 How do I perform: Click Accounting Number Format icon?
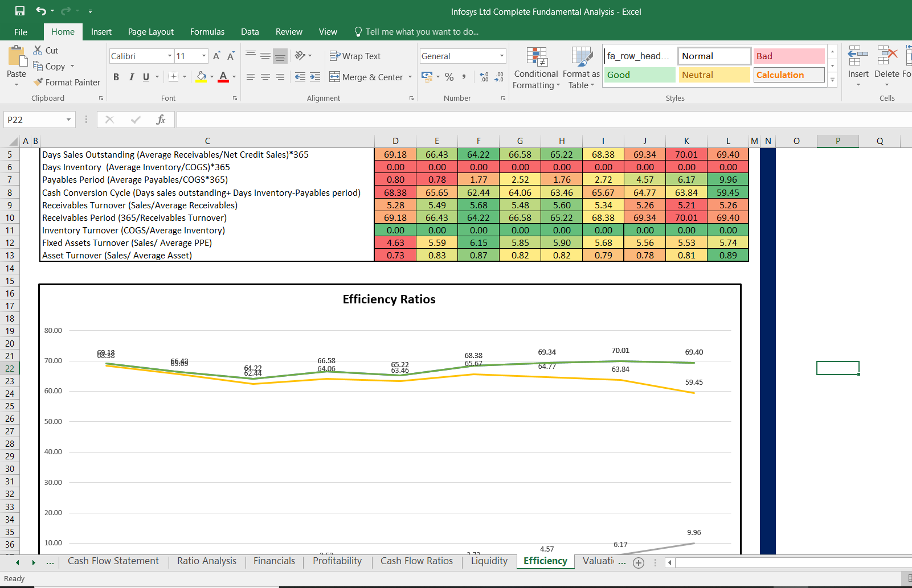427,76
